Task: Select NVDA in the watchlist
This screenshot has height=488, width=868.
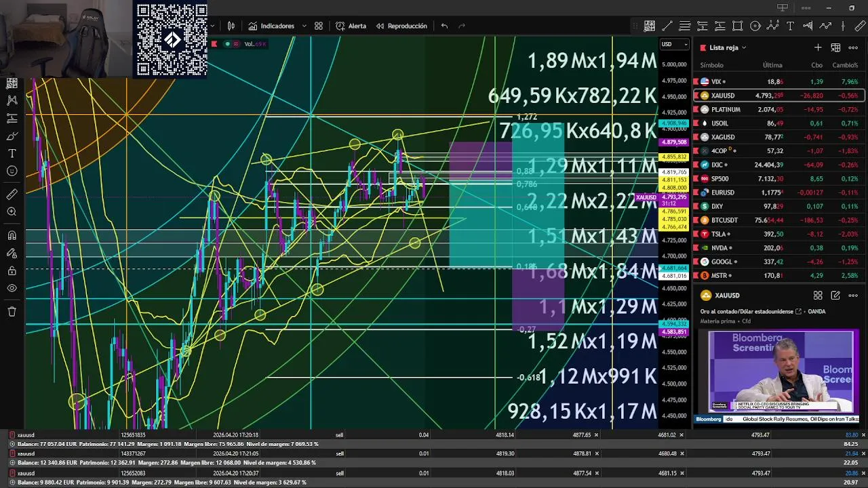Action: coord(778,248)
